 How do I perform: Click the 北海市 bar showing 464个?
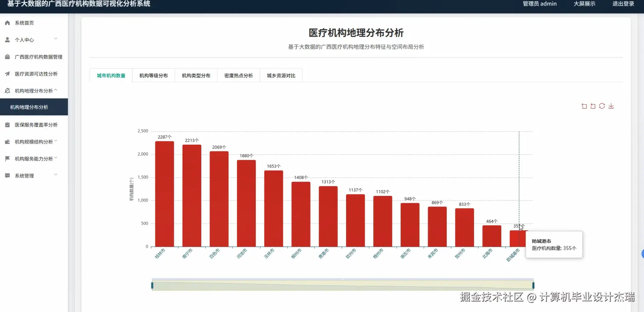point(492,236)
